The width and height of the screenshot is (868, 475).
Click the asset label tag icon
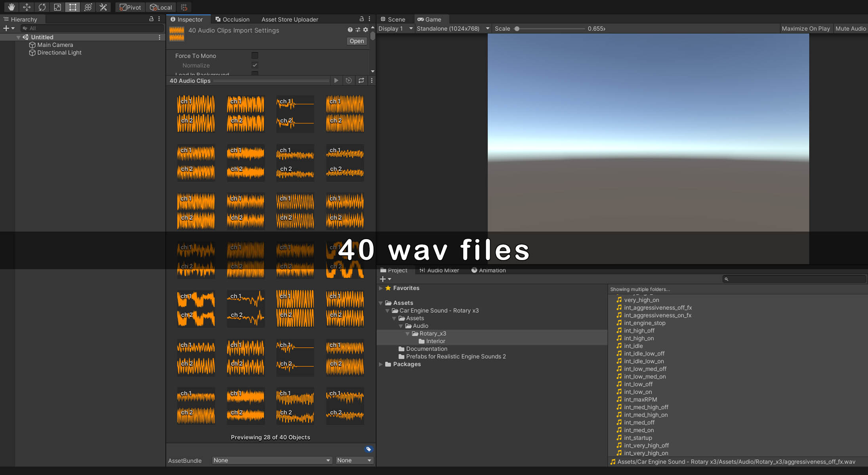click(x=368, y=449)
